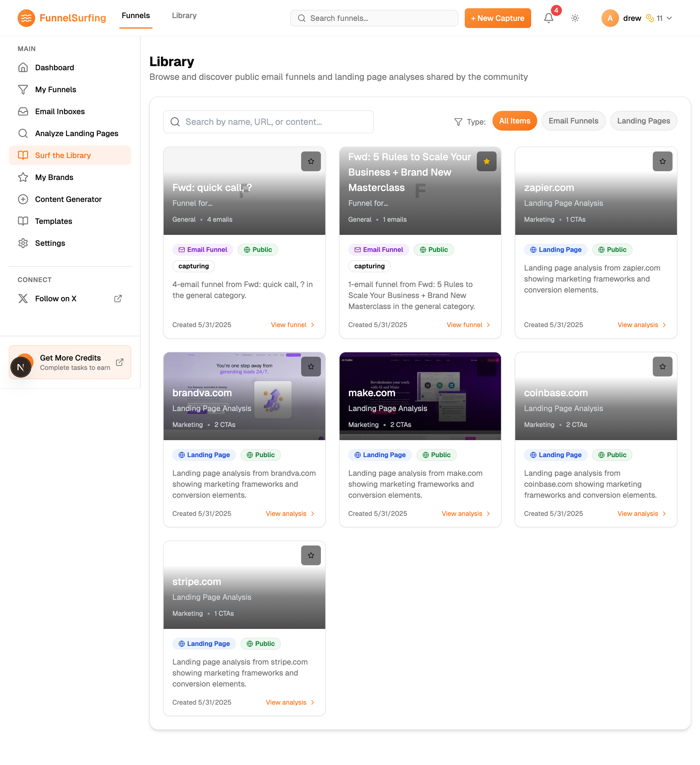700x765 pixels.
Task: Star the brandva.com card
Action: [311, 367]
